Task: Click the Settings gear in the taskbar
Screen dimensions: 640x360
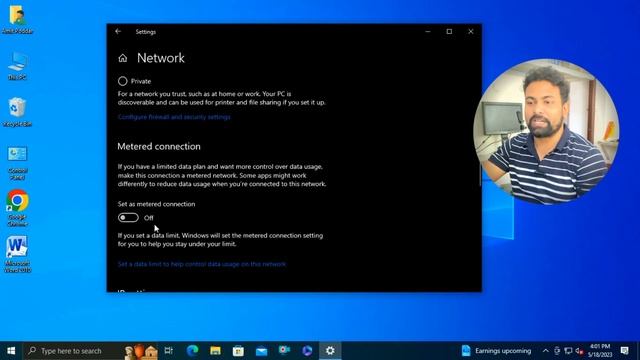Action: tap(330, 351)
